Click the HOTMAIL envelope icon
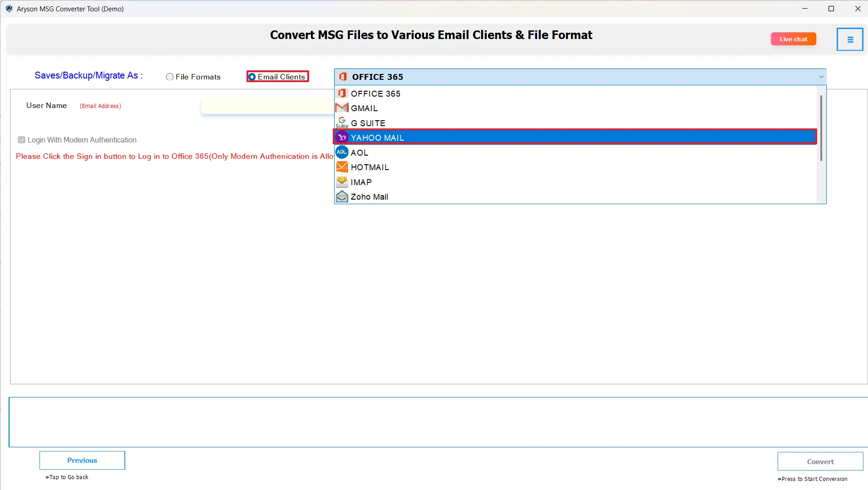 342,167
